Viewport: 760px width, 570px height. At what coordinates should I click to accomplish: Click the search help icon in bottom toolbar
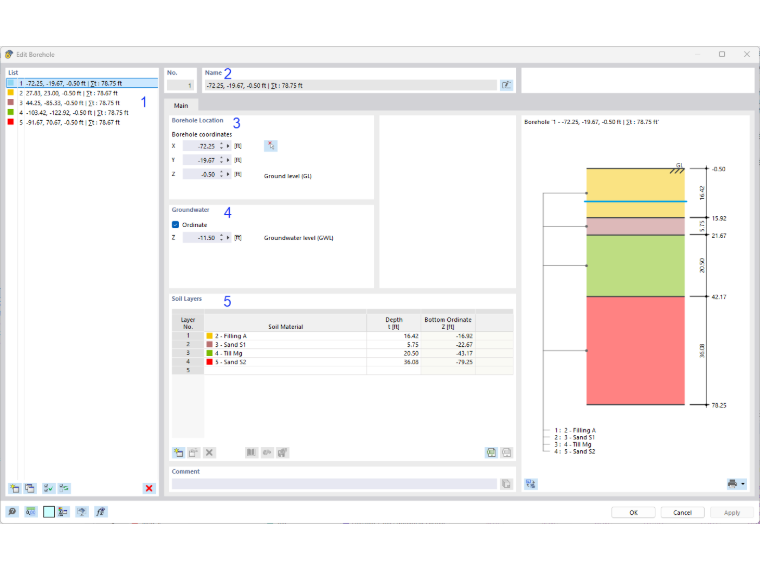pyautogui.click(x=12, y=512)
